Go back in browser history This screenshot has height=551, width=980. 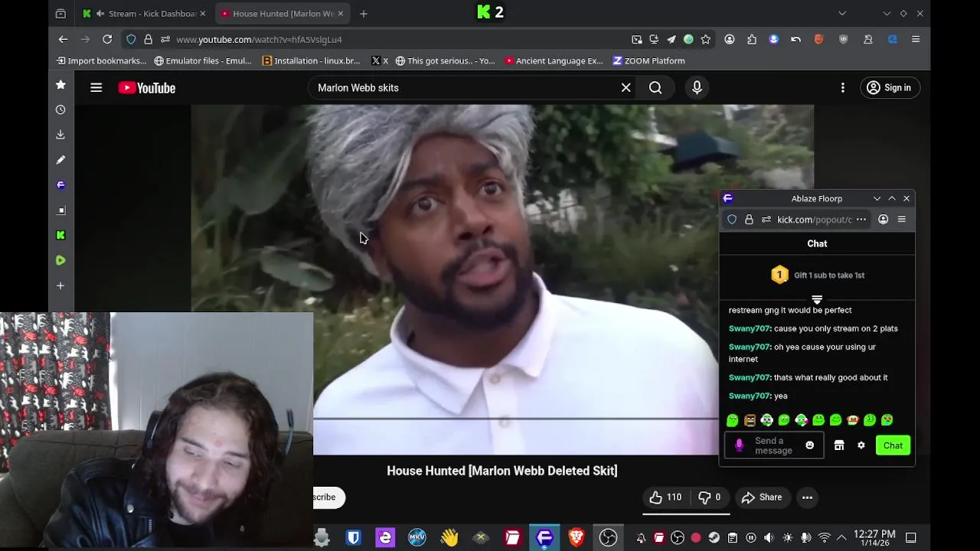click(63, 39)
